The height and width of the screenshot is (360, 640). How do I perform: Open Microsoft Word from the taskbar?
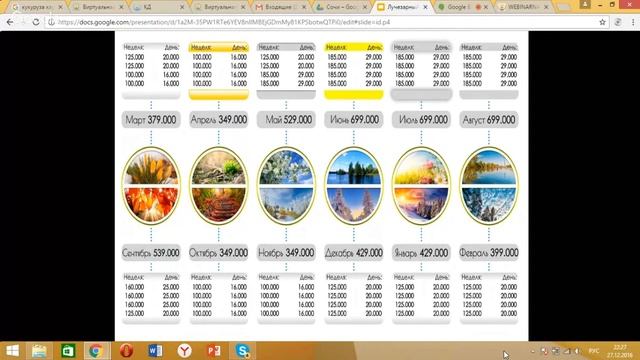coord(156,351)
